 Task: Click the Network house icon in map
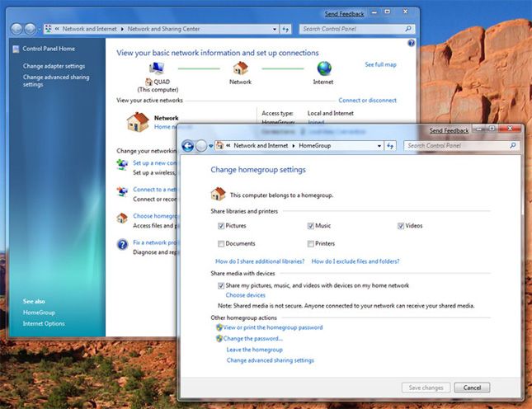(241, 68)
